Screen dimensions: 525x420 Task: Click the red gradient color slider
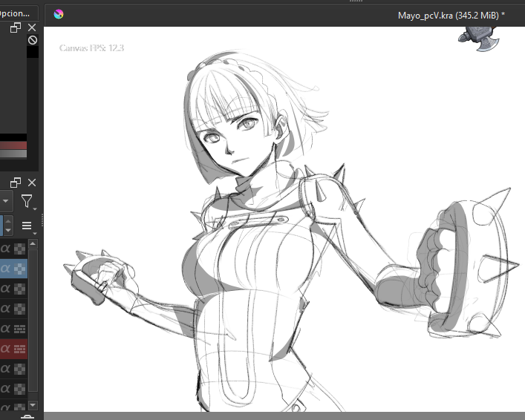point(13,145)
